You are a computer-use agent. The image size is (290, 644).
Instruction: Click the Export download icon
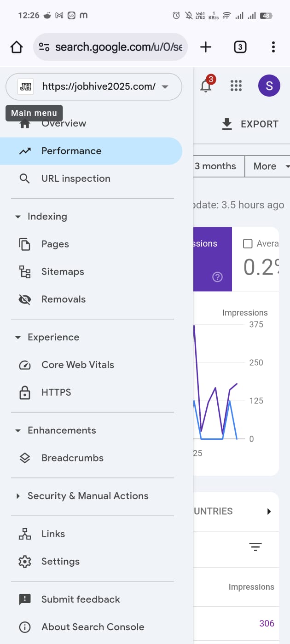[227, 124]
